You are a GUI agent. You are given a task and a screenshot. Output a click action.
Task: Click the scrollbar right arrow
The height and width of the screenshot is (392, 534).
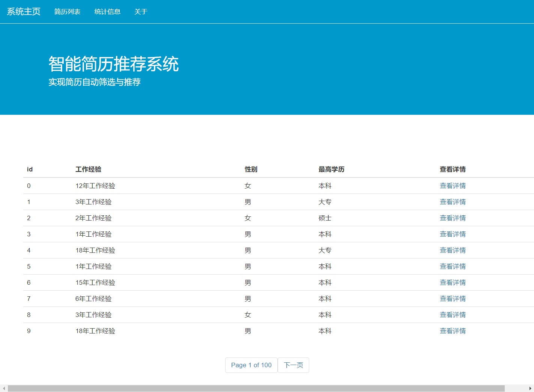coord(530,388)
